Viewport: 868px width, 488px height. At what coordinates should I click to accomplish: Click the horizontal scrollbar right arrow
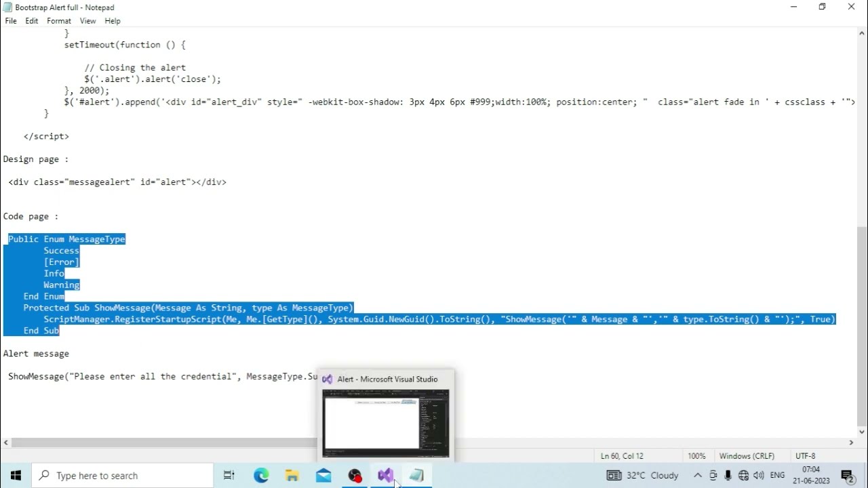click(x=851, y=443)
